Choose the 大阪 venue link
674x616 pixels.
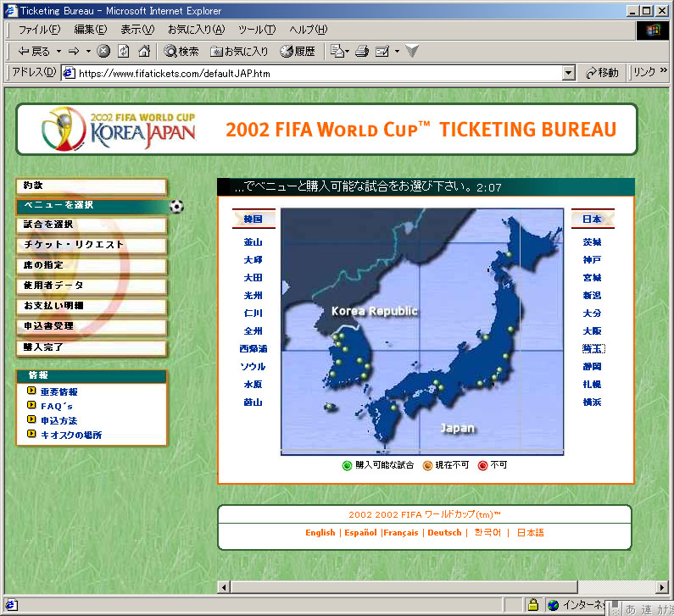coord(592,331)
